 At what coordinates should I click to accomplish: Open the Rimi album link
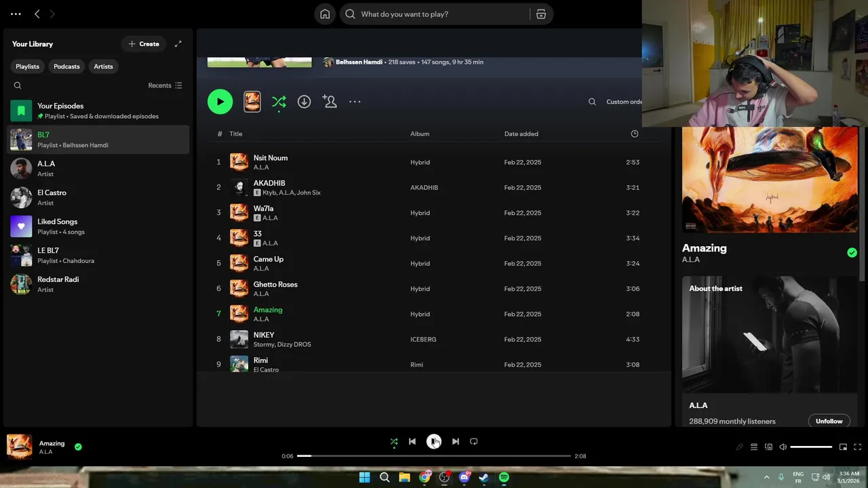pos(416,365)
